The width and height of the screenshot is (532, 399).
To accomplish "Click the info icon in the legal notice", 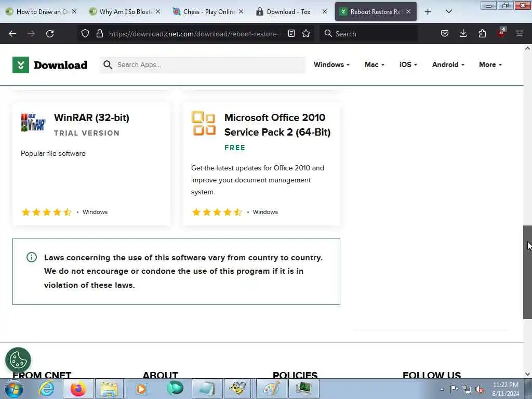I will [32, 257].
